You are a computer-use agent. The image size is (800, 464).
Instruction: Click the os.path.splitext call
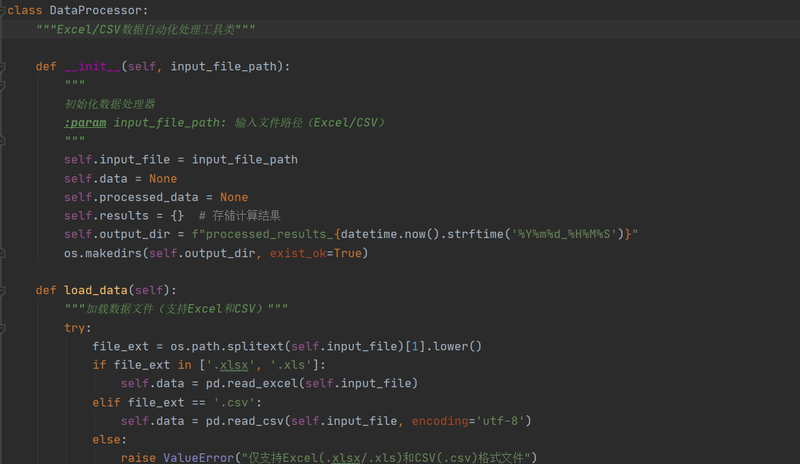point(227,346)
